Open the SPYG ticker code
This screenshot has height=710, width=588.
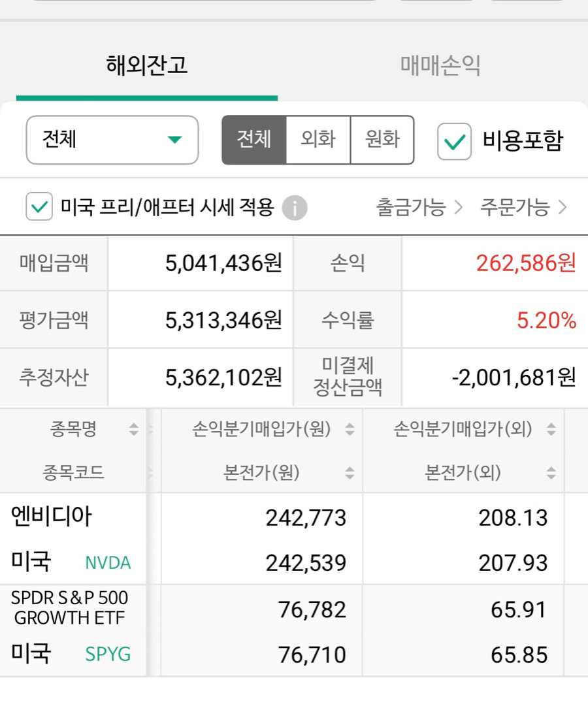click(108, 654)
